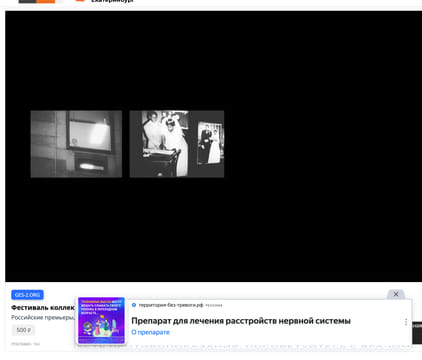Open the 'Фестиваль коллек' ad title
This screenshot has width=422, height=360.
tap(43, 307)
